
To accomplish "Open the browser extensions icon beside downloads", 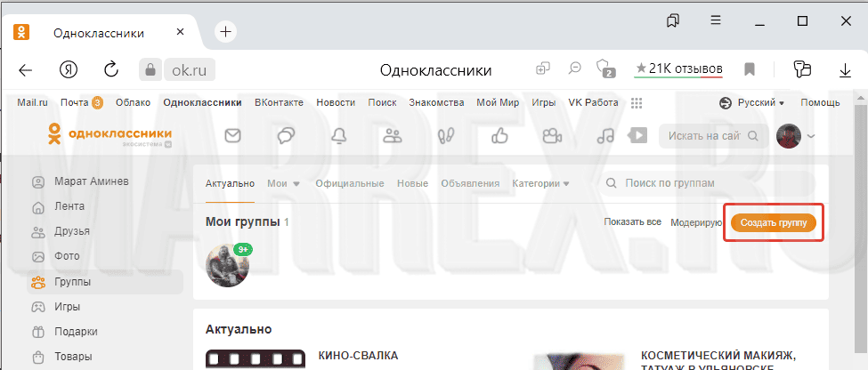I will click(801, 69).
